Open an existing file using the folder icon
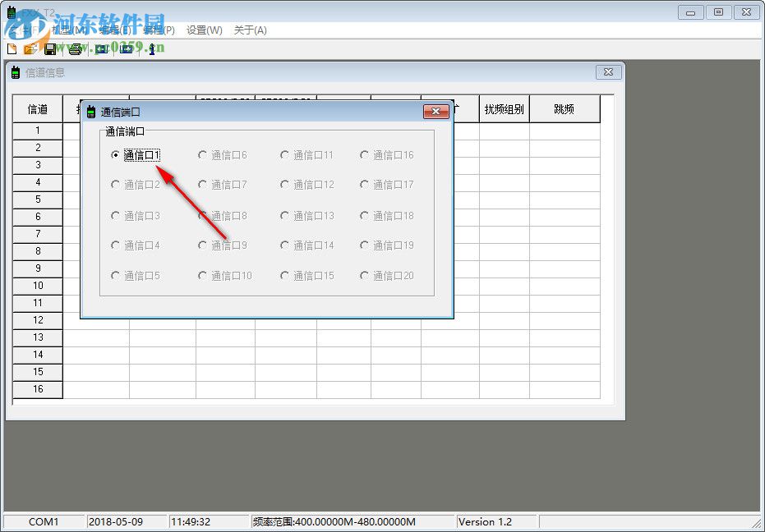The width and height of the screenshot is (765, 532). [x=31, y=48]
